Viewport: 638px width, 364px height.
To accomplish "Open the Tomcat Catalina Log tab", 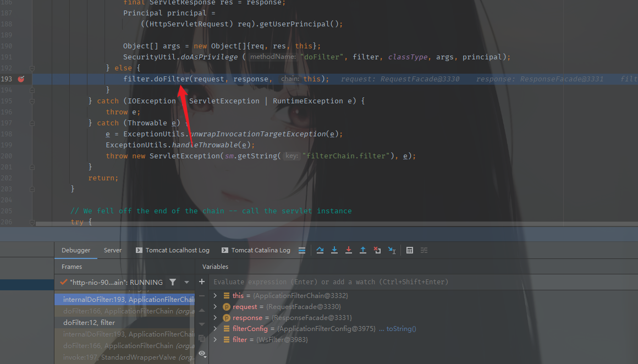I will (x=256, y=250).
